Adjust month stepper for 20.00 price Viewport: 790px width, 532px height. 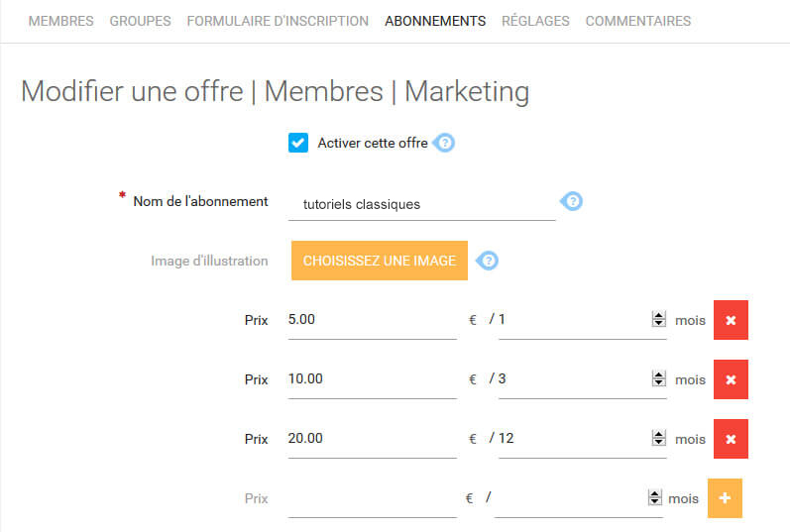[657, 439]
